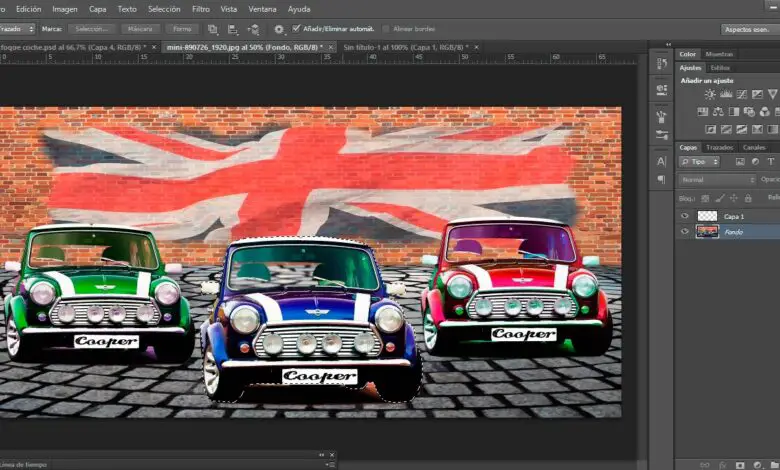The height and width of the screenshot is (470, 780).
Task: Click the Máscara button
Action: 139,29
